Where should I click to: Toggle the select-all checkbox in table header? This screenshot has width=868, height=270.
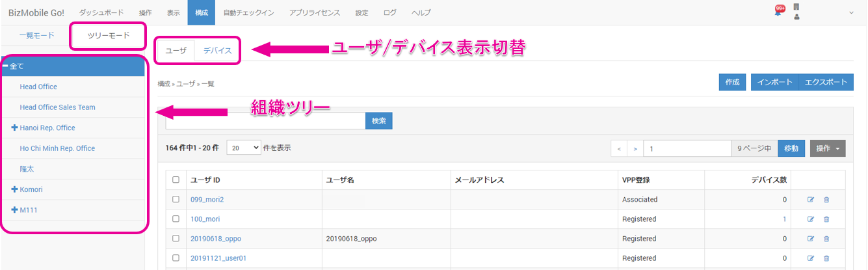[176, 180]
